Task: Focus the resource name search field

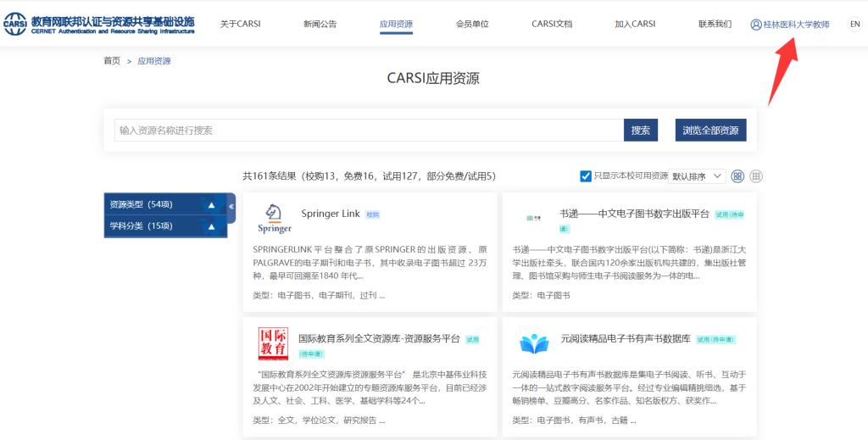Action: (x=369, y=130)
